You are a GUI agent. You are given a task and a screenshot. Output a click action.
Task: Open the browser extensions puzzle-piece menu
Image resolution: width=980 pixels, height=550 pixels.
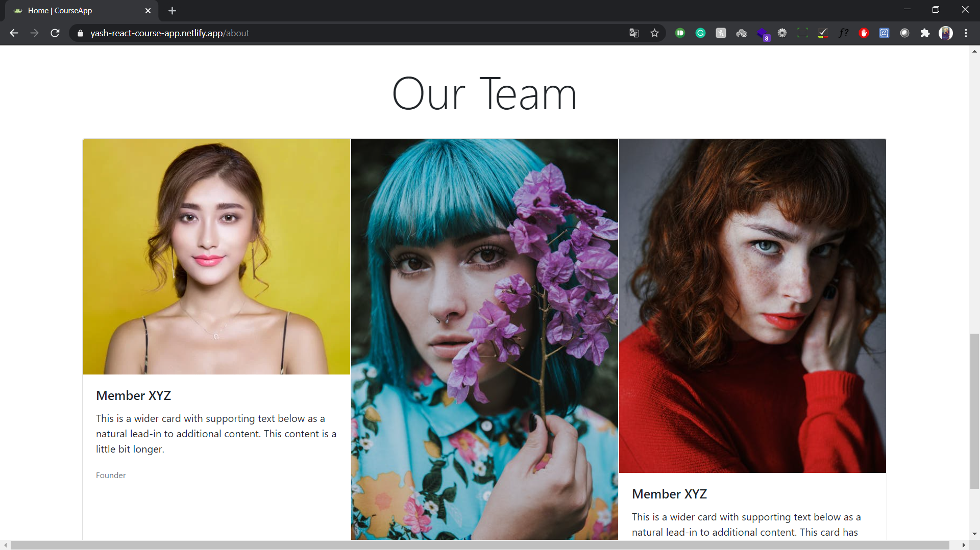click(x=925, y=33)
